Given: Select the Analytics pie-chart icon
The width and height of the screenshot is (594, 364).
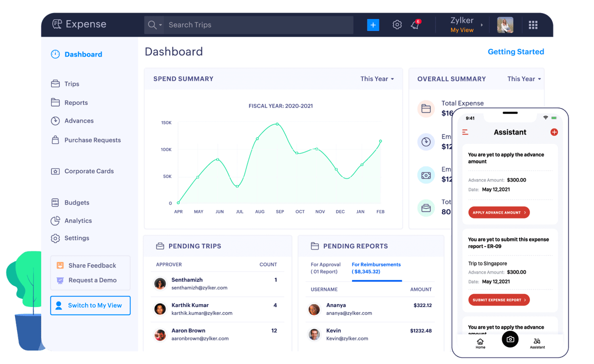Looking at the screenshot, I should click(x=55, y=220).
